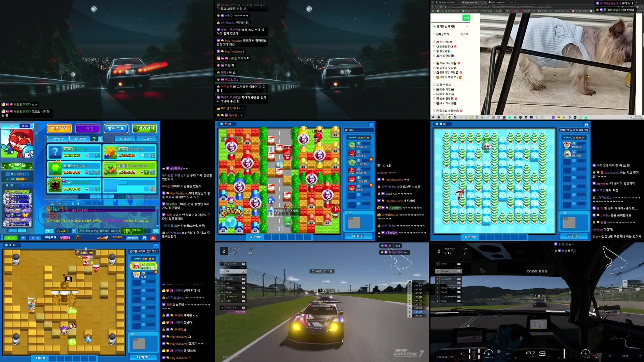Open the pink 보물섬 icon
The image size is (644, 362).
65,238
